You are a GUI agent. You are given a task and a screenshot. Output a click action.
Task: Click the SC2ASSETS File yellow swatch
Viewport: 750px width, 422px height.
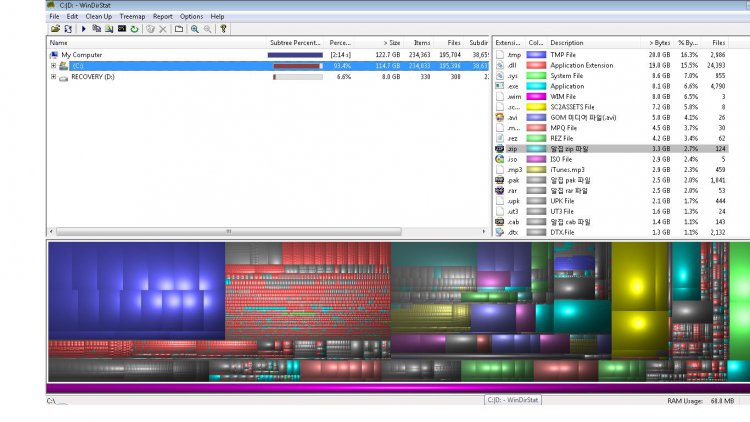[x=536, y=107]
